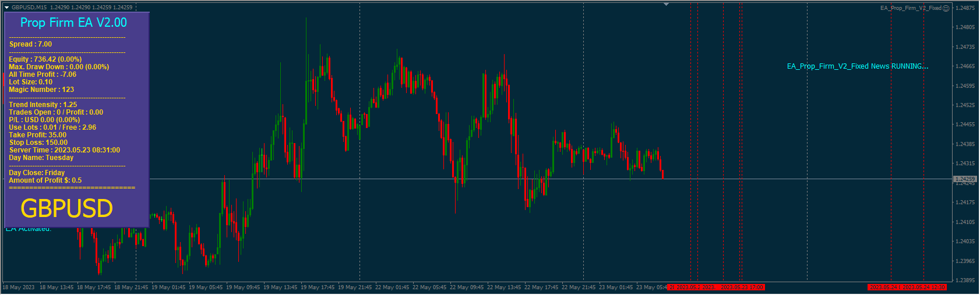Click the Prop Firm EA V2.00 heading

pos(73,23)
